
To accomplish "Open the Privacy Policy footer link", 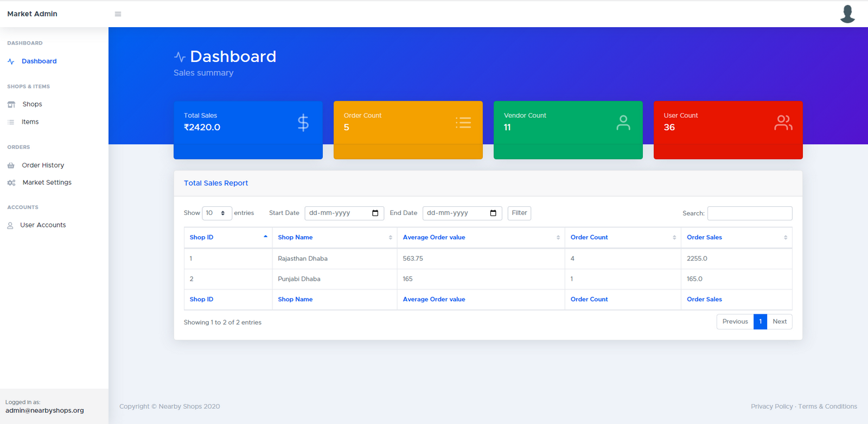I will point(771,407).
